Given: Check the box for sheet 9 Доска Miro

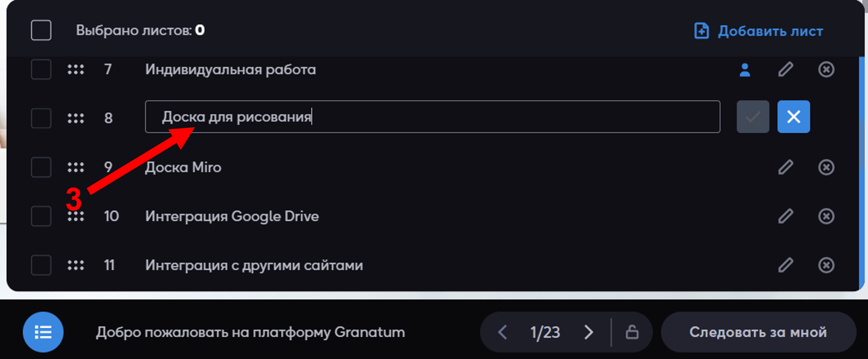Looking at the screenshot, I should coord(41,167).
